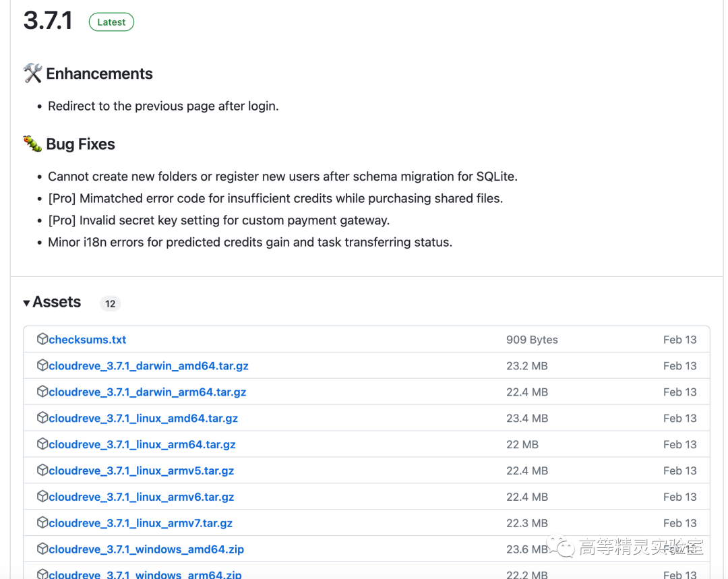Download cloudreve_3.7.1_linux_amd64.tar.gz

pyautogui.click(x=144, y=419)
